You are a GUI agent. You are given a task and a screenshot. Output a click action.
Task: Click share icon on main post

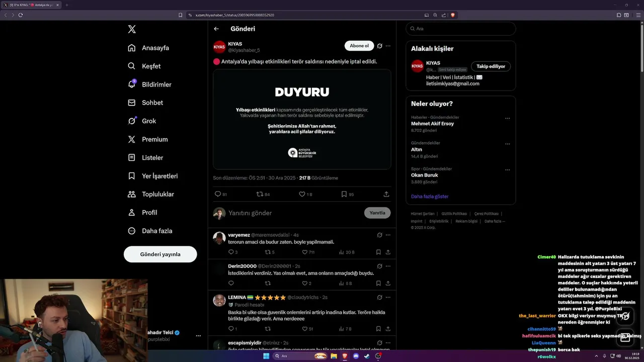386,194
